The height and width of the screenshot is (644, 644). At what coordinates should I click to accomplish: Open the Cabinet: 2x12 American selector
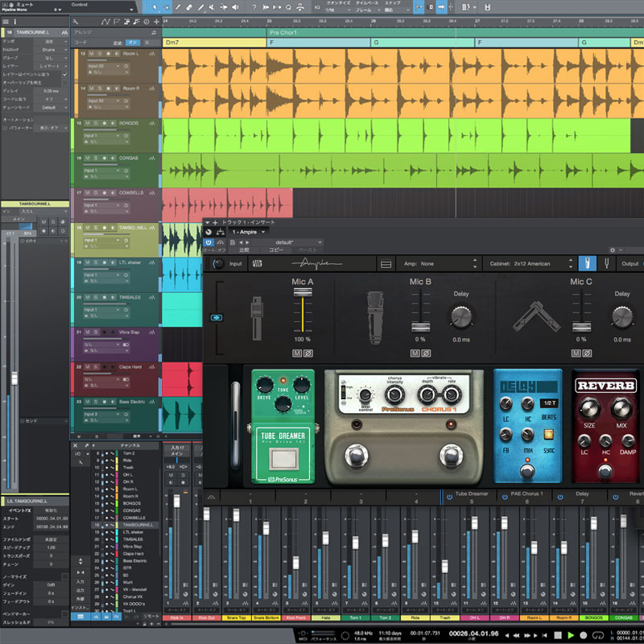click(530, 264)
